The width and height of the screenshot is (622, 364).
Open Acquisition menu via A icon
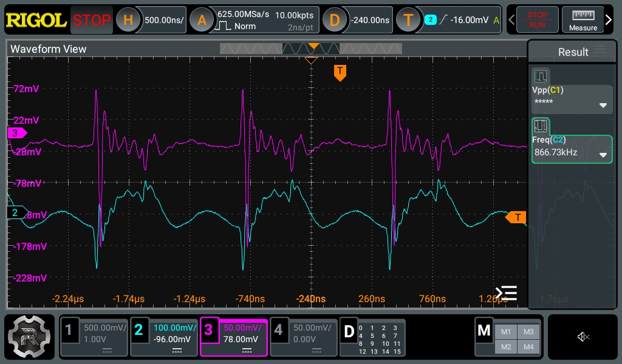pos(202,20)
